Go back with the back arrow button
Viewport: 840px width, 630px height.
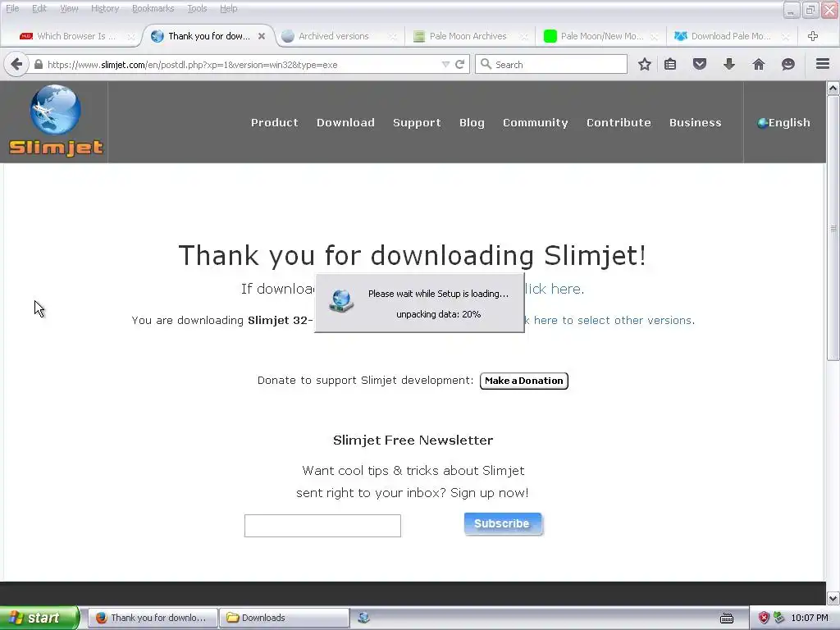click(x=16, y=65)
